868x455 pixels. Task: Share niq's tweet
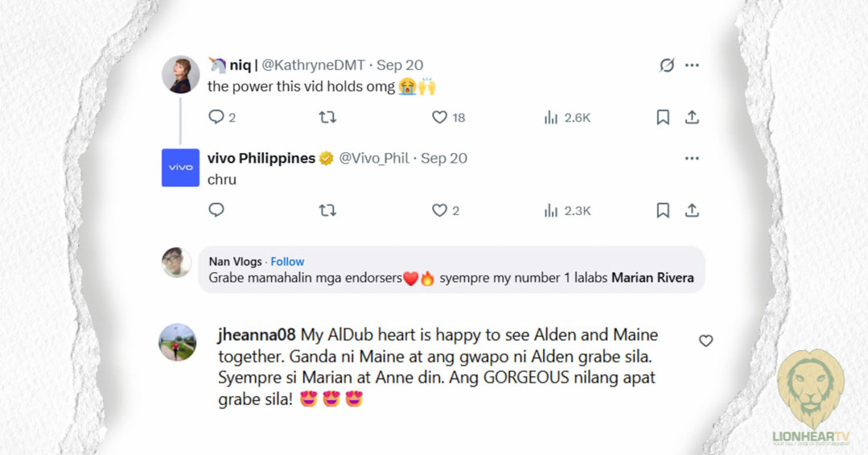pyautogui.click(x=692, y=118)
